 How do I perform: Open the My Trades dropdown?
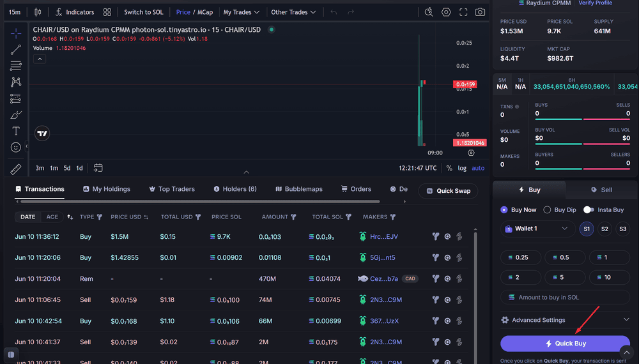[x=242, y=12]
